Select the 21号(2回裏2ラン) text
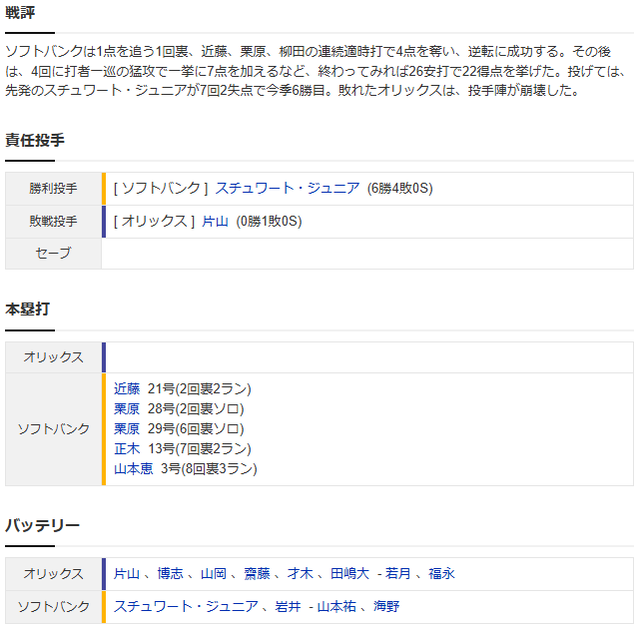 point(200,389)
